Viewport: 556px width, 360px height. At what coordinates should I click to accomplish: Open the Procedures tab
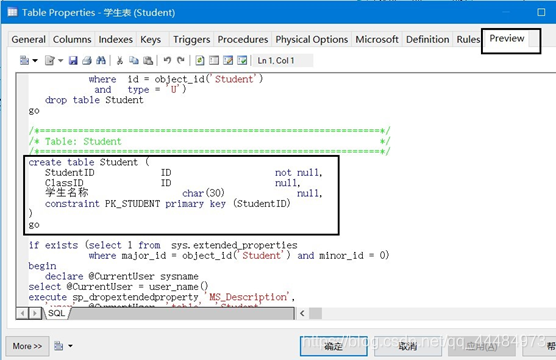tap(243, 39)
